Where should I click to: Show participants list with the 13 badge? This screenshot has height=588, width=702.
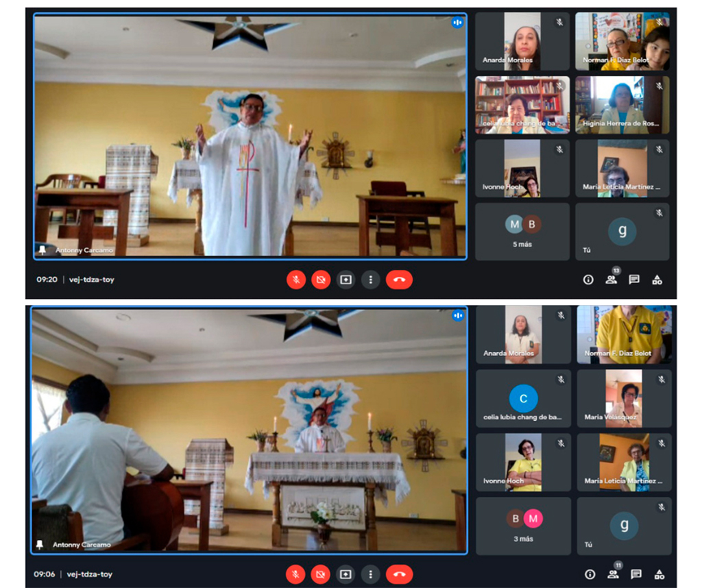click(x=612, y=279)
